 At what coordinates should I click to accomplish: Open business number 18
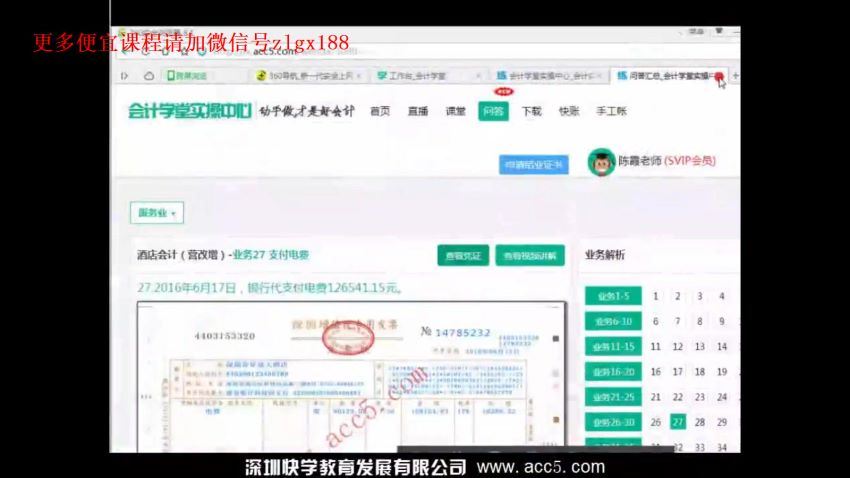click(700, 372)
